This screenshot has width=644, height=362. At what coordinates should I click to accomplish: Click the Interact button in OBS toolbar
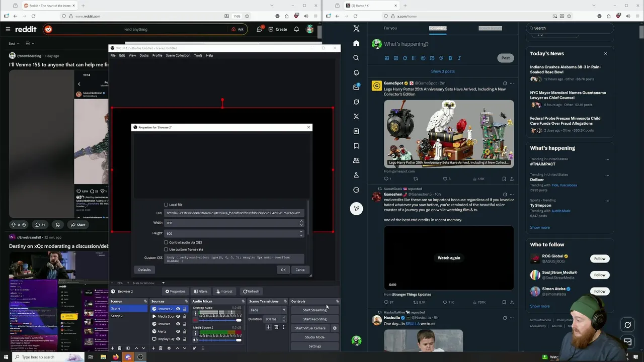pos(224,291)
